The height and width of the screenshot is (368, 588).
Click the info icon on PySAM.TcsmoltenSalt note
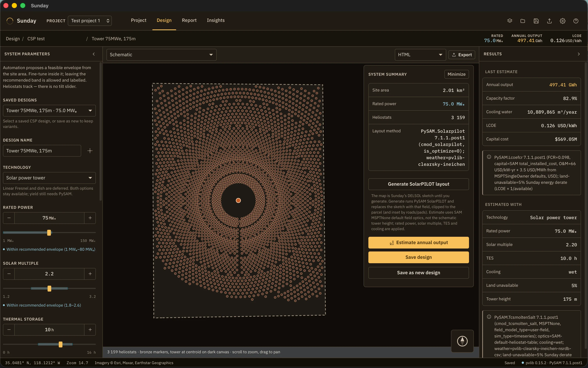(x=489, y=317)
